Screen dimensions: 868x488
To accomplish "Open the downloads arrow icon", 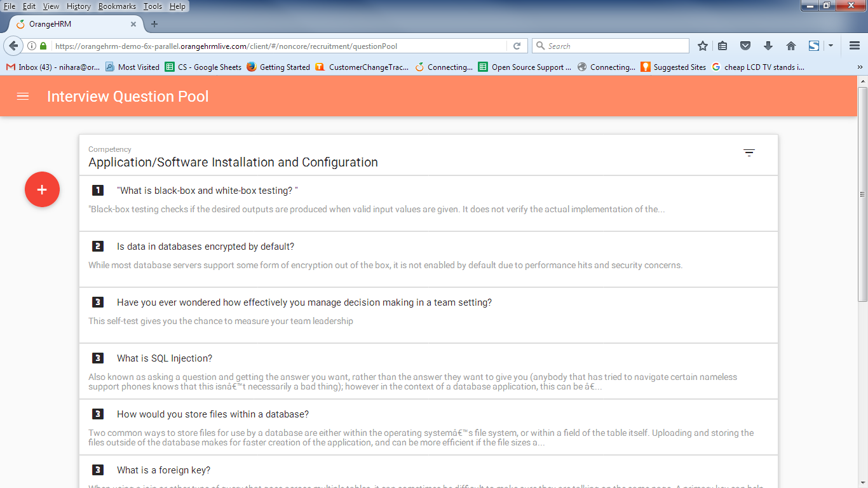I will [768, 46].
